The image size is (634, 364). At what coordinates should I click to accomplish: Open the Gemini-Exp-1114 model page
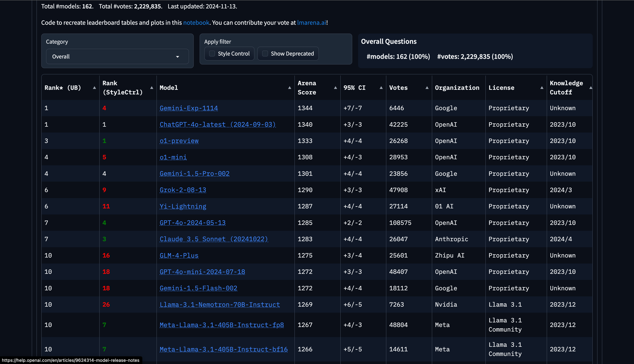pyautogui.click(x=189, y=108)
